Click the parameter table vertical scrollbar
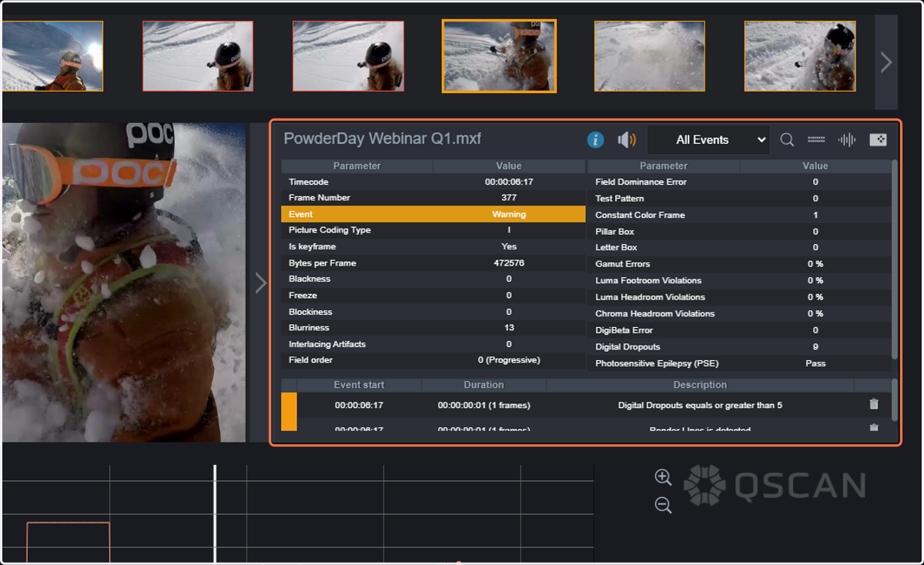Viewport: 924px width, 565px height. tap(895, 259)
